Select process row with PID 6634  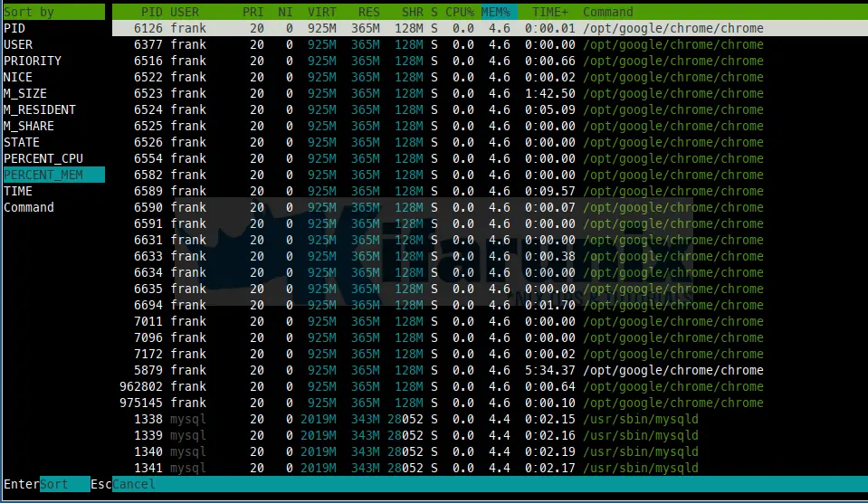coord(490,273)
